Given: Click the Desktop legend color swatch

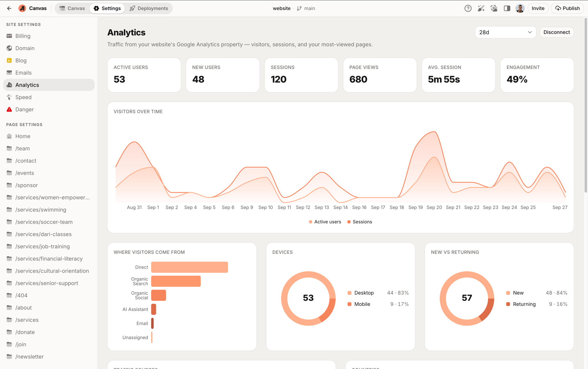Looking at the screenshot, I should point(349,293).
